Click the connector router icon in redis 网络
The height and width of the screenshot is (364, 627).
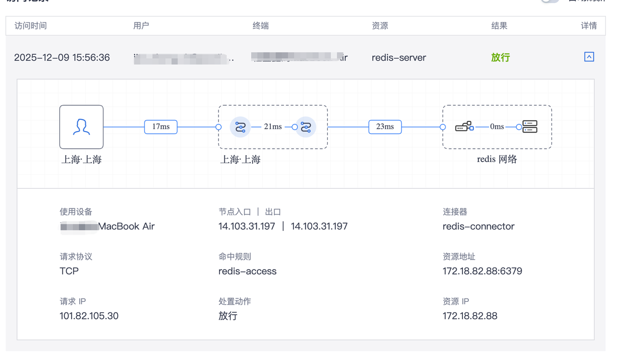[x=464, y=127]
